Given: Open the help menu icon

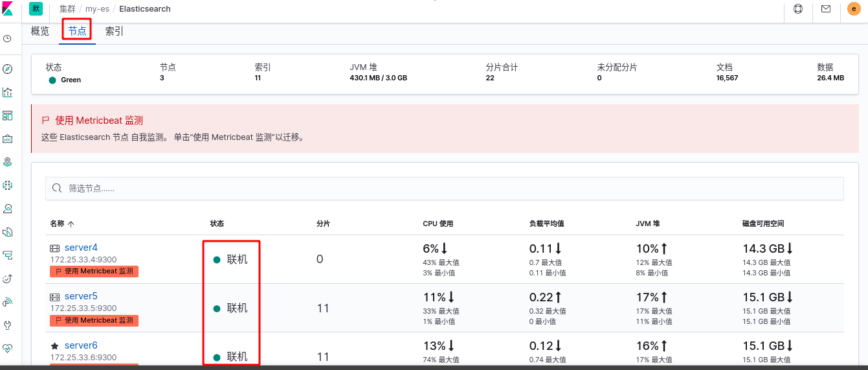Looking at the screenshot, I should (x=797, y=9).
